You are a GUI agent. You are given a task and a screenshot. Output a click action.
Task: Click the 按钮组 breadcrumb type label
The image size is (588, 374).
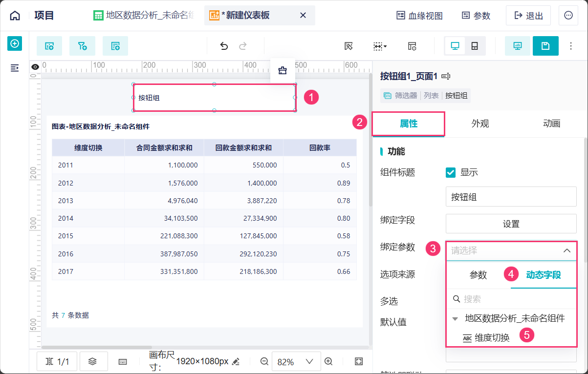click(456, 96)
